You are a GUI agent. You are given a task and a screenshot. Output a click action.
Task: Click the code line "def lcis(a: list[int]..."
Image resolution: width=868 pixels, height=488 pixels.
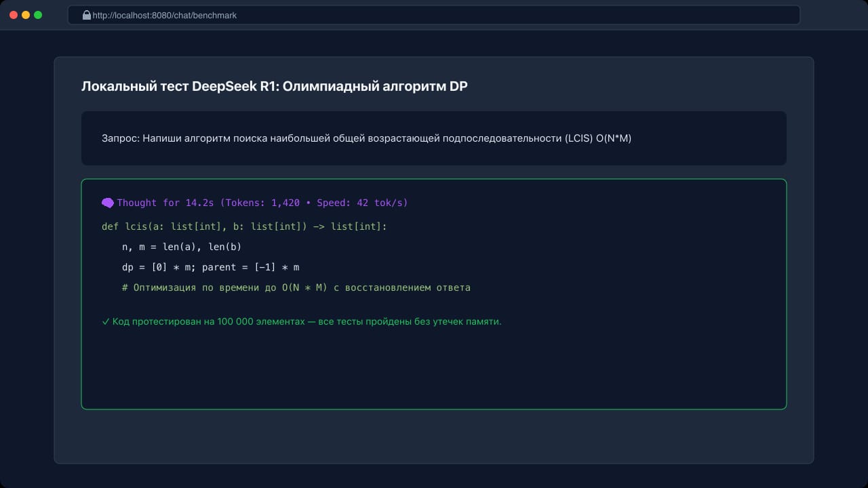[244, 226]
